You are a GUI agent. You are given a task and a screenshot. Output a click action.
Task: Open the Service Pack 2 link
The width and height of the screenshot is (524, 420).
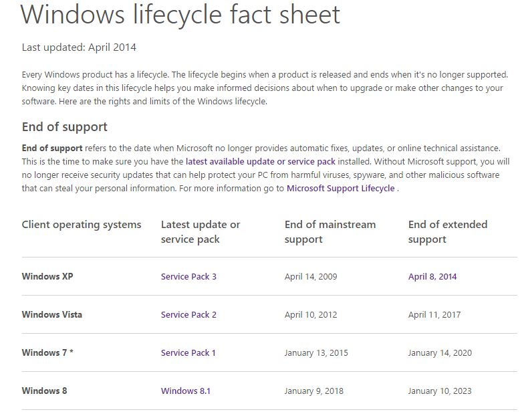click(188, 314)
